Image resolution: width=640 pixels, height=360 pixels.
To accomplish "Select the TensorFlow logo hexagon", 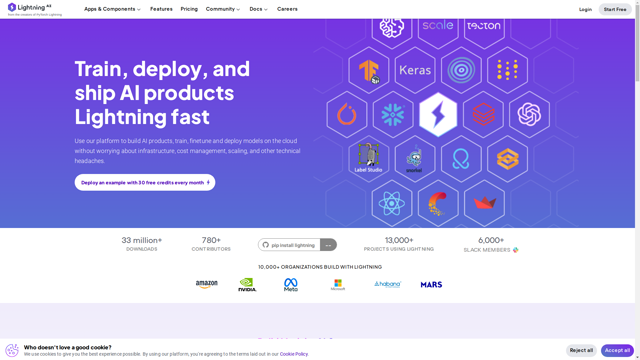I will click(x=369, y=70).
